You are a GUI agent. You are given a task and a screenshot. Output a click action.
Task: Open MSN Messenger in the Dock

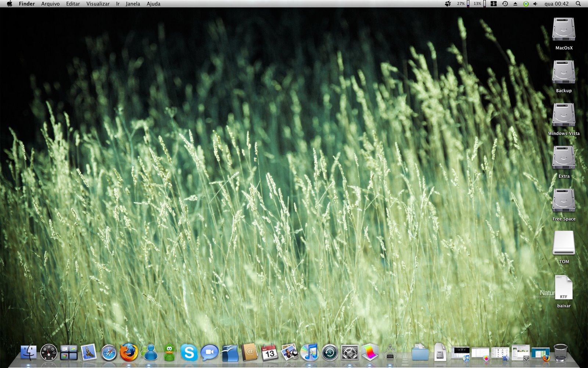click(x=149, y=353)
